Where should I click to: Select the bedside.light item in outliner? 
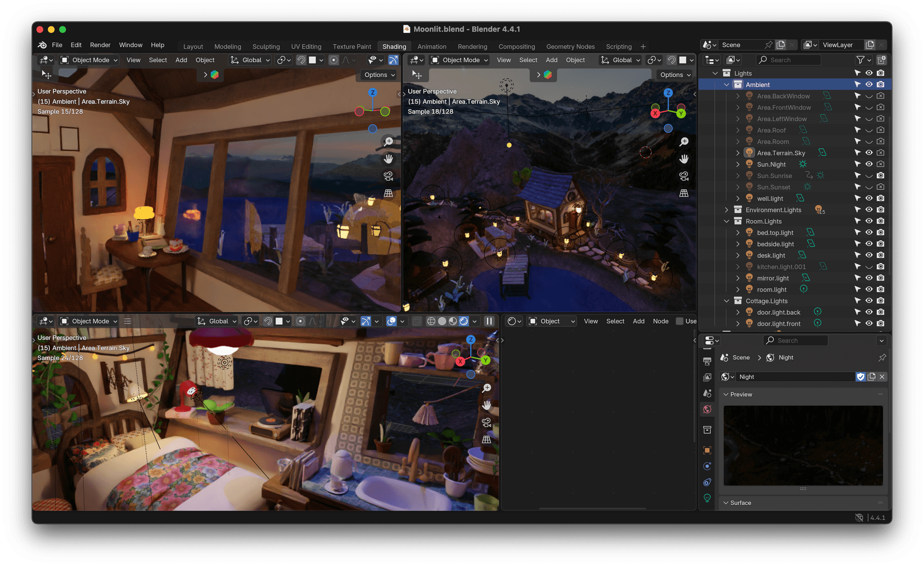pos(775,244)
